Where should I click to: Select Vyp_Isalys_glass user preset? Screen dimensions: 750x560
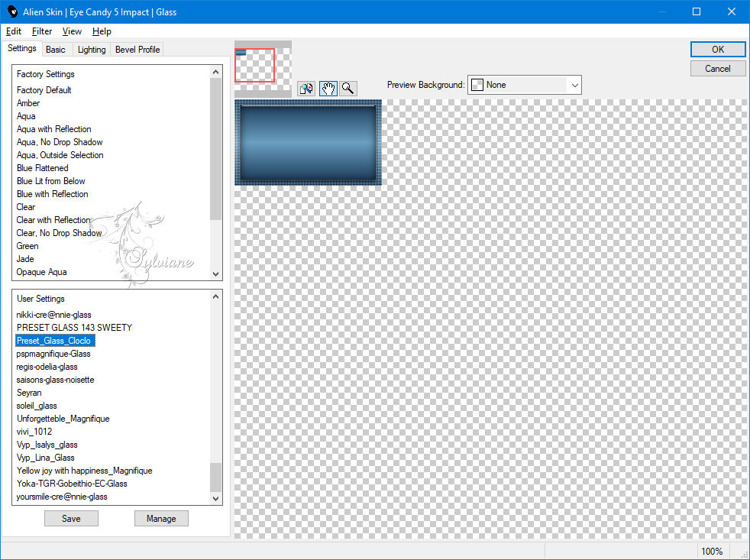click(x=47, y=445)
